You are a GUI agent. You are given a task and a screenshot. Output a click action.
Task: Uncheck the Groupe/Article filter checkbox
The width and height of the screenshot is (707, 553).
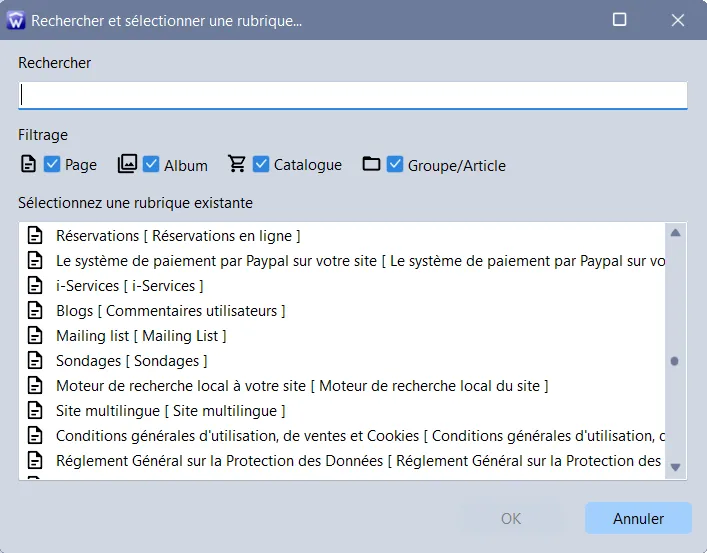(395, 164)
